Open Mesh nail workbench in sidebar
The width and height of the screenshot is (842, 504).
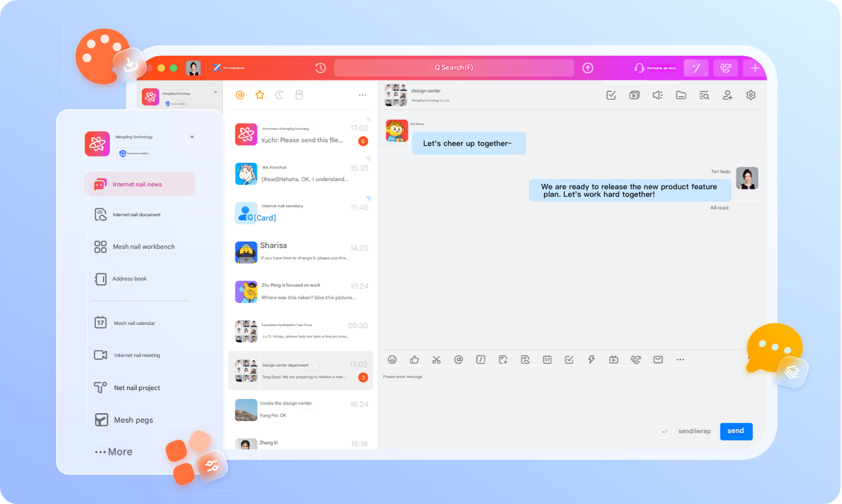[x=143, y=247]
